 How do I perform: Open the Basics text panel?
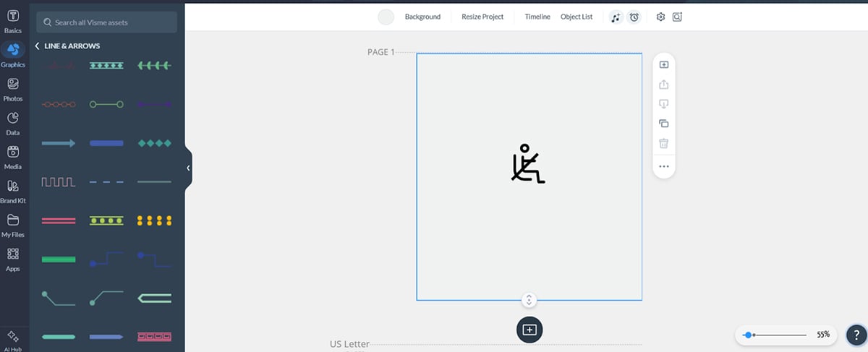13,21
